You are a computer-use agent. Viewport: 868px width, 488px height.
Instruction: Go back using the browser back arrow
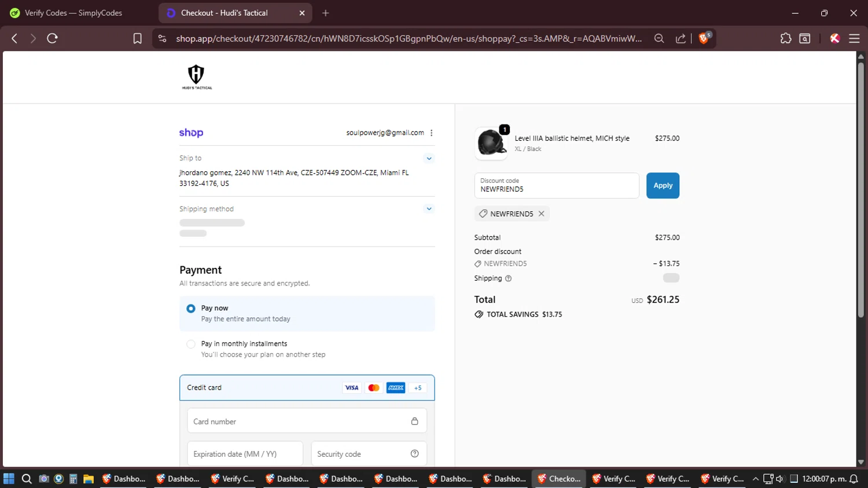[14, 38]
